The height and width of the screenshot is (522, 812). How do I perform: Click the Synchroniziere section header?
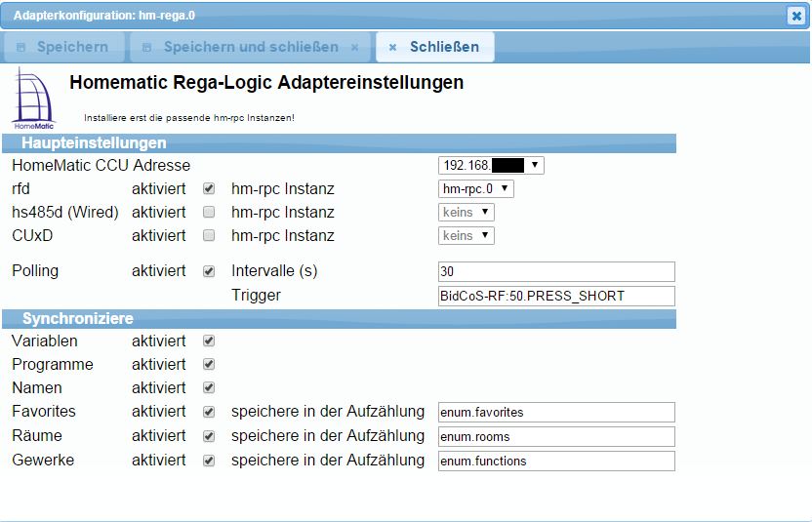click(x=340, y=319)
